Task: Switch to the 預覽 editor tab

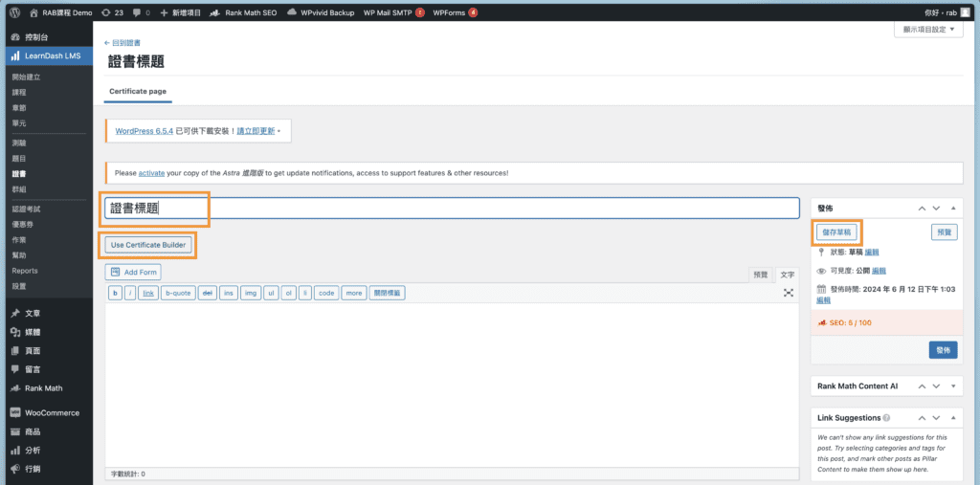Action: click(760, 275)
